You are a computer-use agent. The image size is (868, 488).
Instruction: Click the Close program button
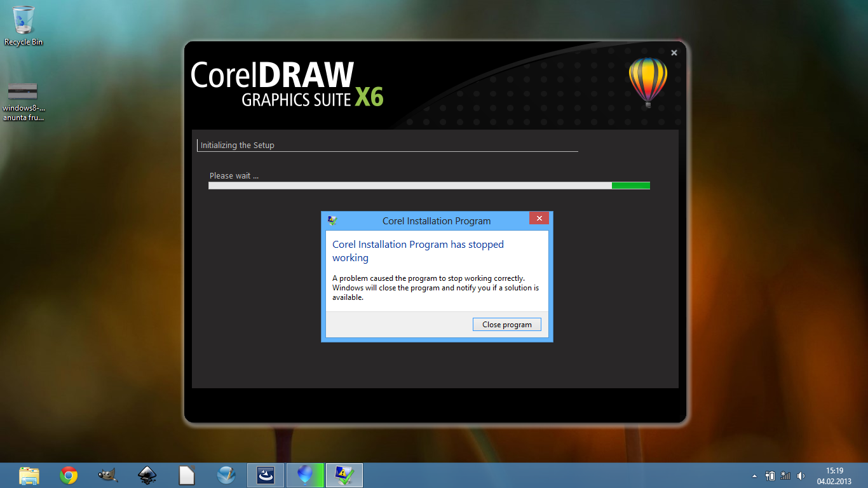506,324
